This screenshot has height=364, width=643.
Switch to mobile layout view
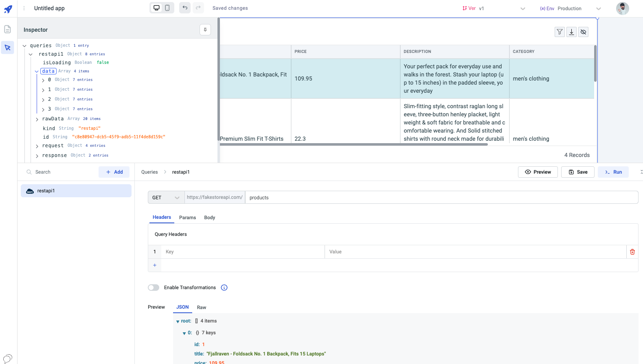coord(167,8)
